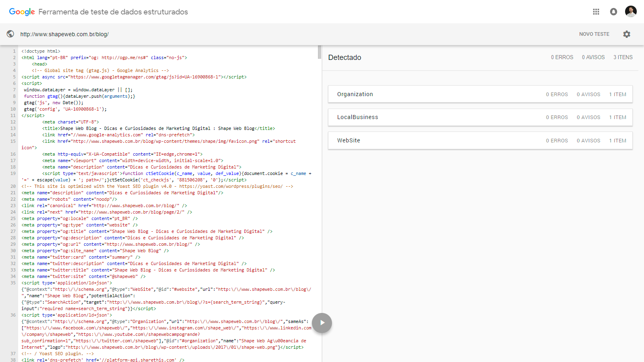Click line number 35 in the gutter
The height and width of the screenshot is (362, 644).
point(13,283)
